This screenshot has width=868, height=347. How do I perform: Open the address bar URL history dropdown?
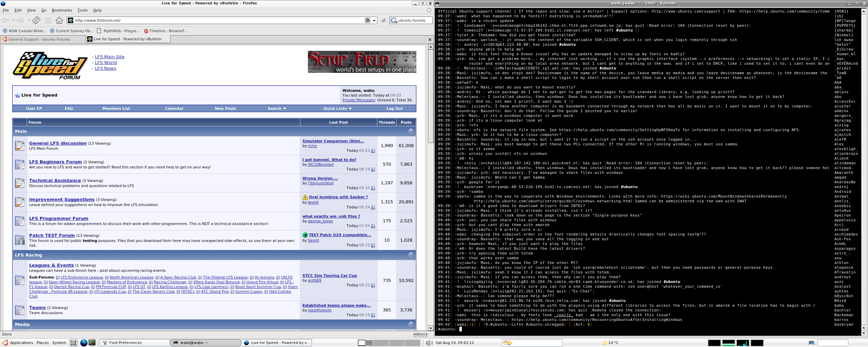374,20
